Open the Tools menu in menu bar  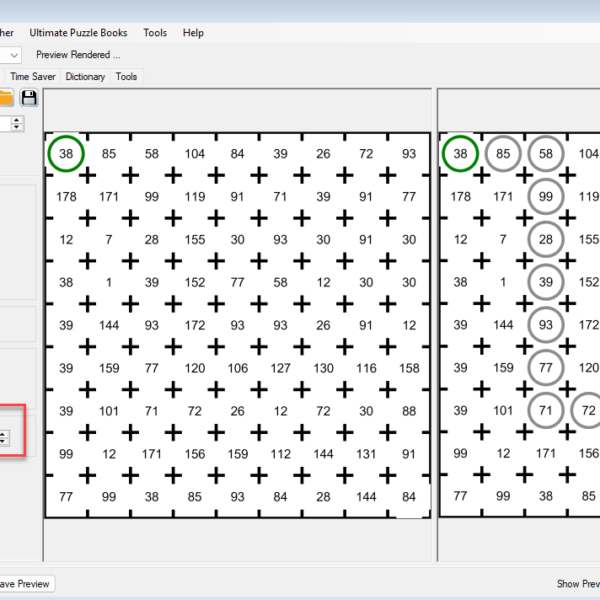[155, 33]
